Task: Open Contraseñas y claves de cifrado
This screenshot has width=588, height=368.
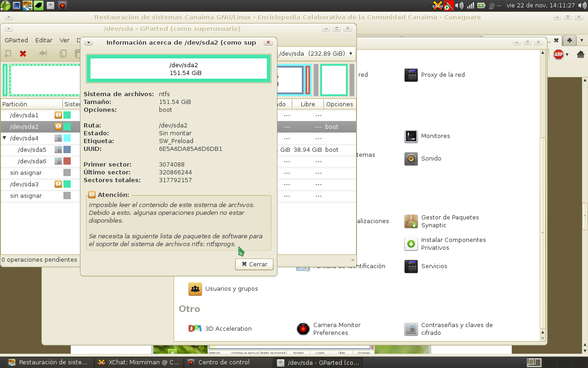Action: [448, 329]
